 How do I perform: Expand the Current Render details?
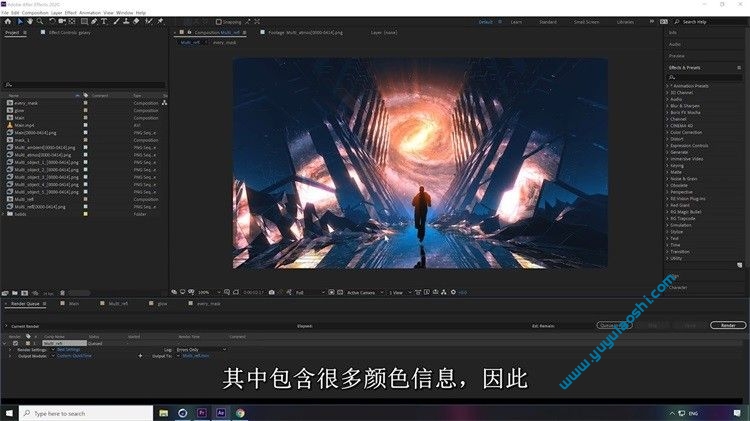[6, 326]
